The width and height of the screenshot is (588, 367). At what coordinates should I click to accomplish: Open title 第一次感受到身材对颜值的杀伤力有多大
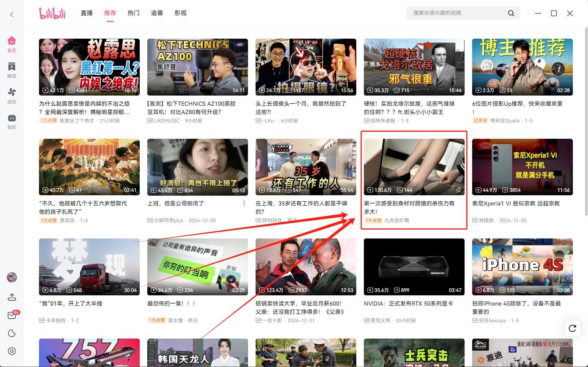click(409, 207)
